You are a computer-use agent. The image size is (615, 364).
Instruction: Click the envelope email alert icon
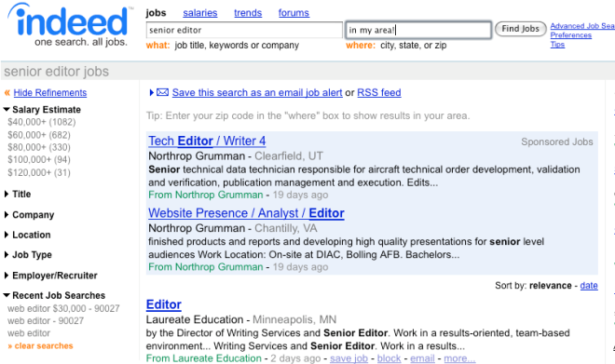coord(162,92)
